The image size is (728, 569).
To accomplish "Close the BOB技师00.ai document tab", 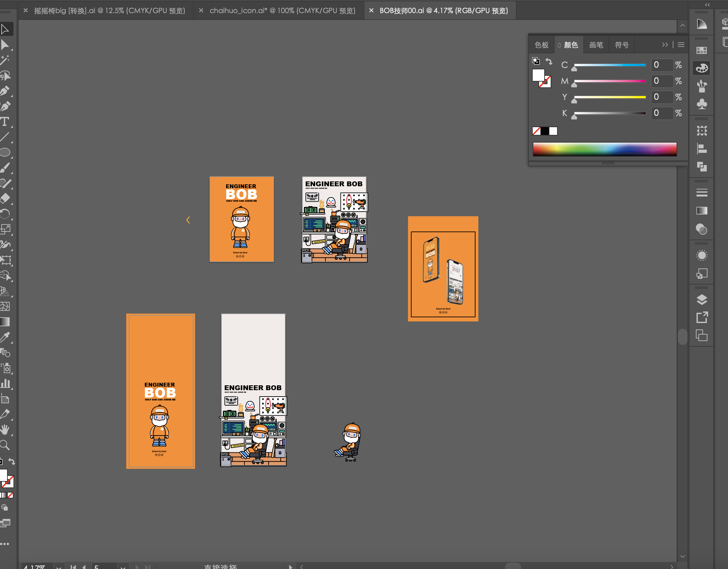I will [x=371, y=11].
